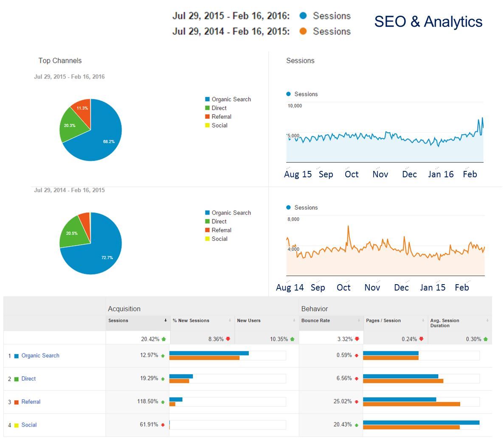The height and width of the screenshot is (439, 504).
Task: Click the SEO & Analytics heading
Action: (x=428, y=22)
